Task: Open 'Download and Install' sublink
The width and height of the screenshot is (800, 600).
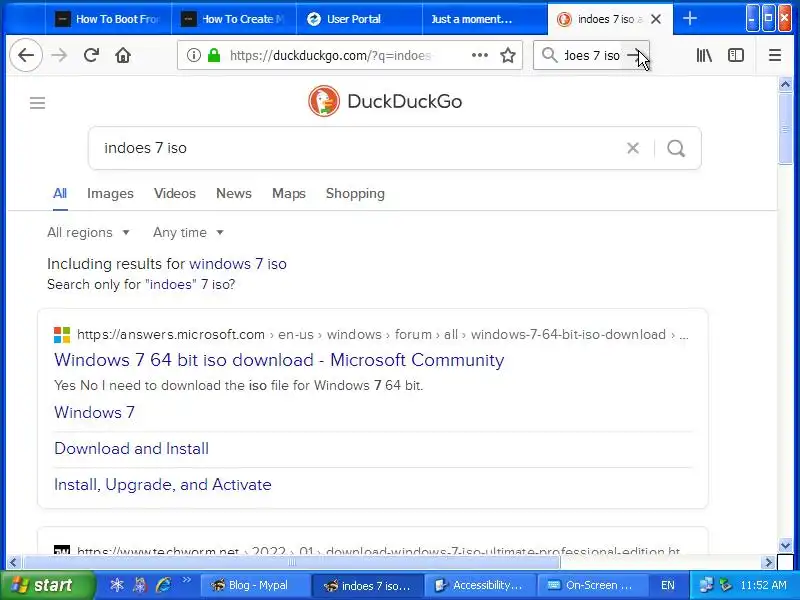Action: point(131,448)
